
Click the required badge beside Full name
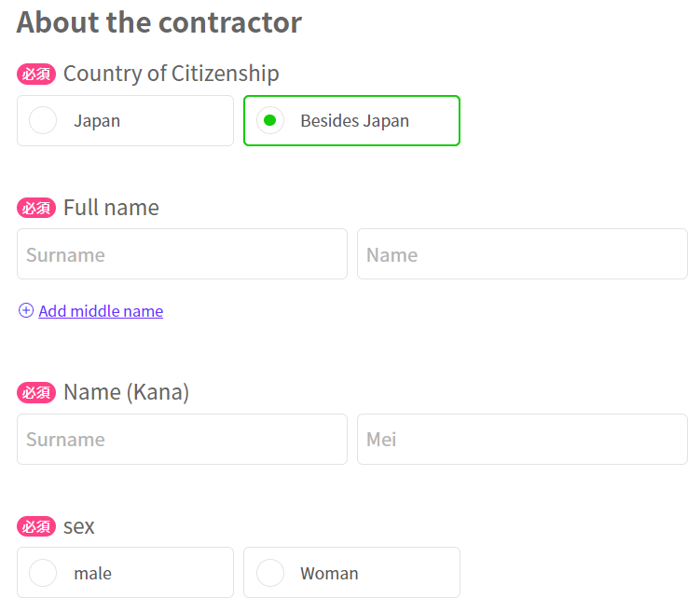point(36,208)
